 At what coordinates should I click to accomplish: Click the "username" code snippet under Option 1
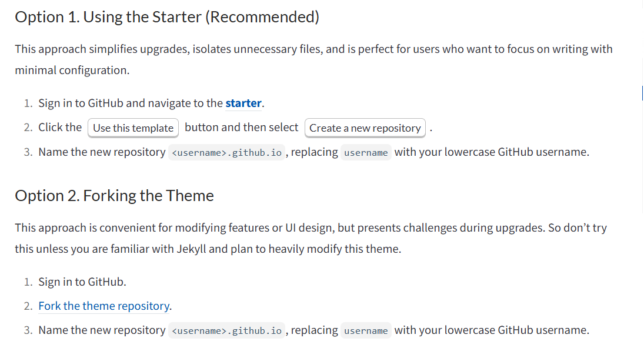pyautogui.click(x=366, y=152)
